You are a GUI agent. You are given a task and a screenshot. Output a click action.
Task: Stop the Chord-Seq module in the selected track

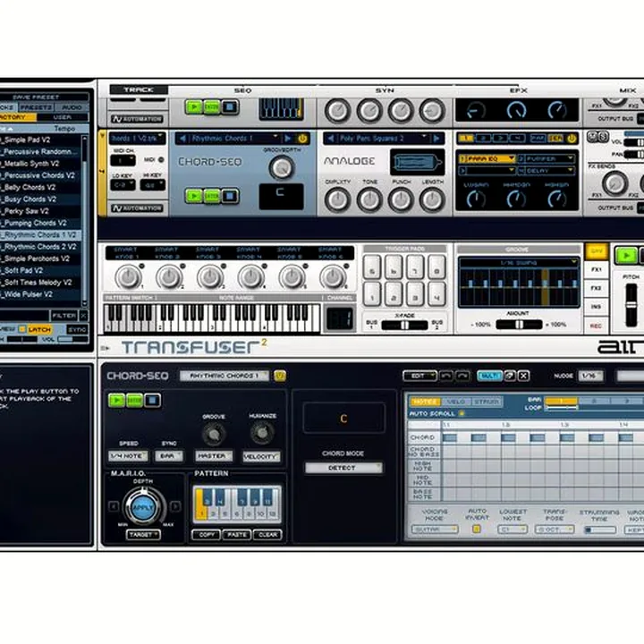[230, 196]
